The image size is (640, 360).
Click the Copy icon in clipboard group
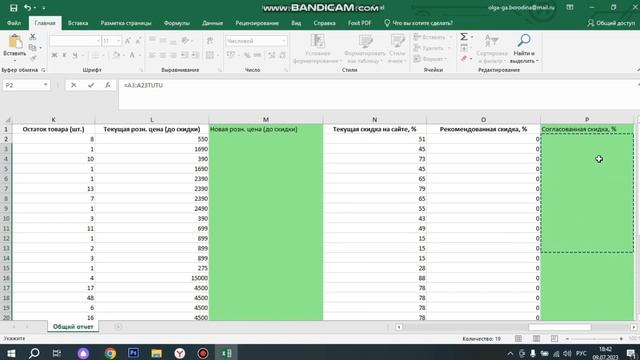tap(33, 47)
